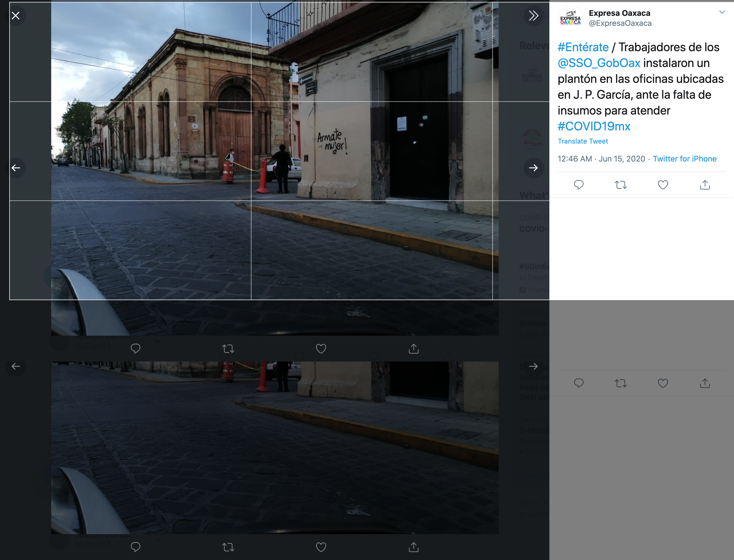
Task: Reply to the Expresa Oaxaca tweet
Action: coord(579,185)
